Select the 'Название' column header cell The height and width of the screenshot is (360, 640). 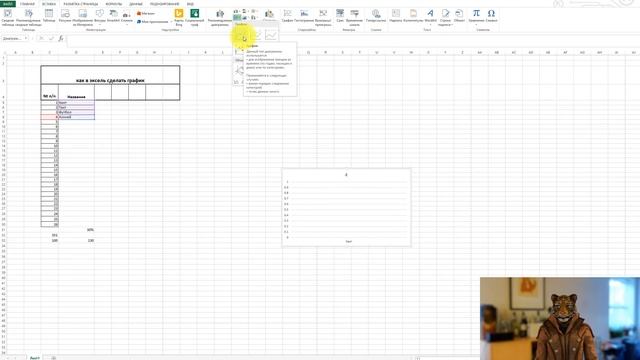76,92
